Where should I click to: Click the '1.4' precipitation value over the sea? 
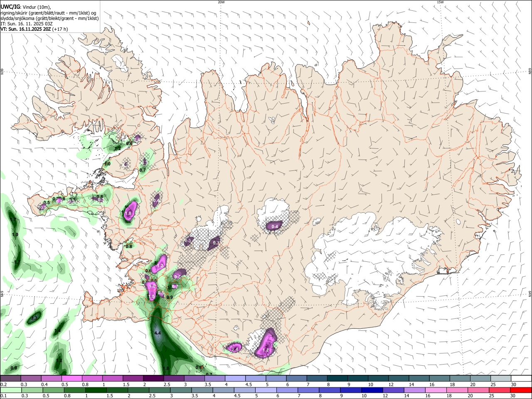pyautogui.click(x=57, y=331)
